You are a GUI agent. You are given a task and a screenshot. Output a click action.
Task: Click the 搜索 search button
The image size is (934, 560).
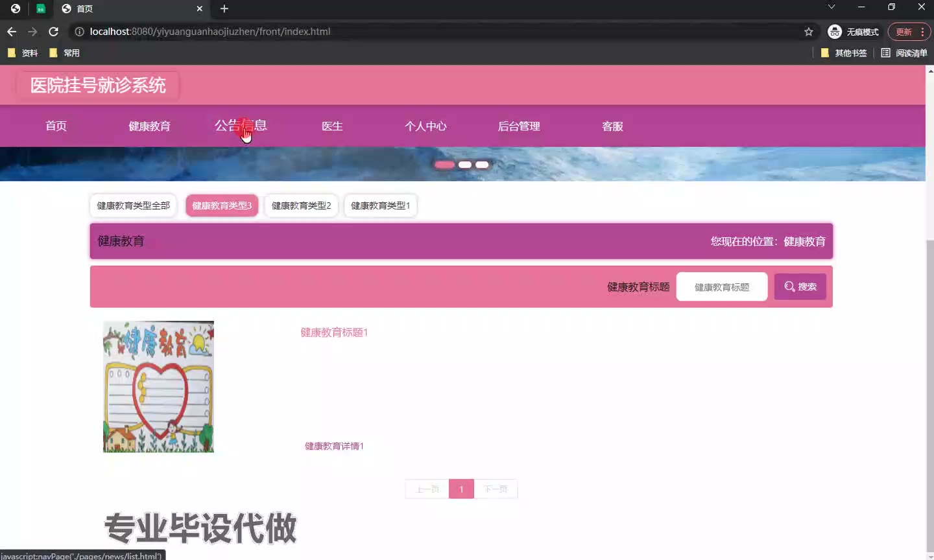pos(800,286)
